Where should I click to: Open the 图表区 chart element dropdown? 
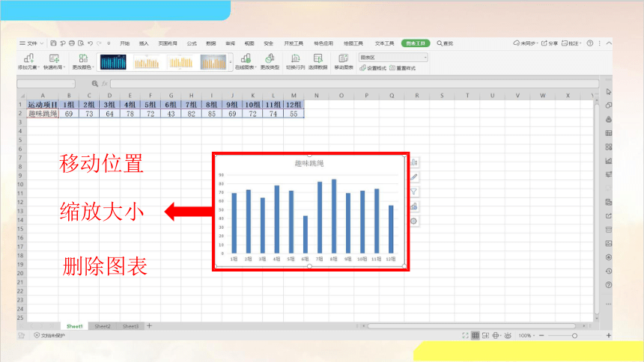pos(393,58)
